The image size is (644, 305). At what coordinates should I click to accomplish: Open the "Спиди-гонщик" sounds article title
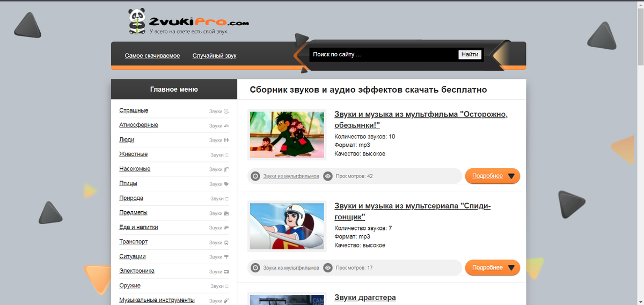tap(412, 211)
